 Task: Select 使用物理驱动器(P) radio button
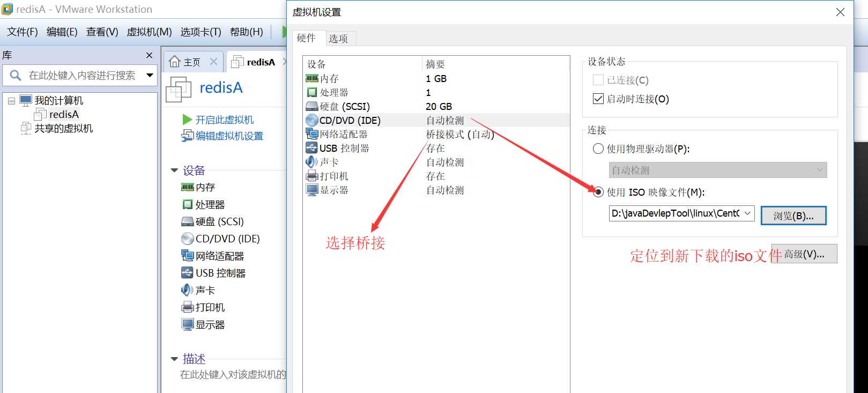click(x=598, y=149)
